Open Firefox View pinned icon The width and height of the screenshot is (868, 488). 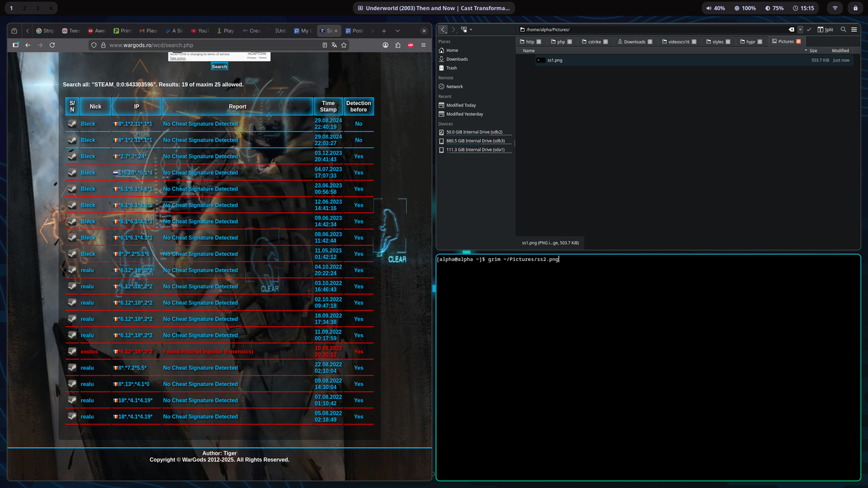pos(15,30)
